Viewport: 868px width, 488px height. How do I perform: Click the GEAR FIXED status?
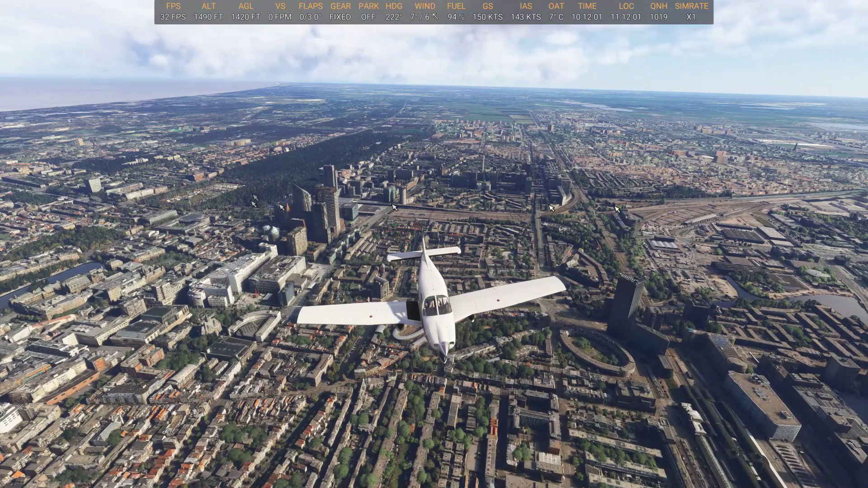pyautogui.click(x=340, y=17)
